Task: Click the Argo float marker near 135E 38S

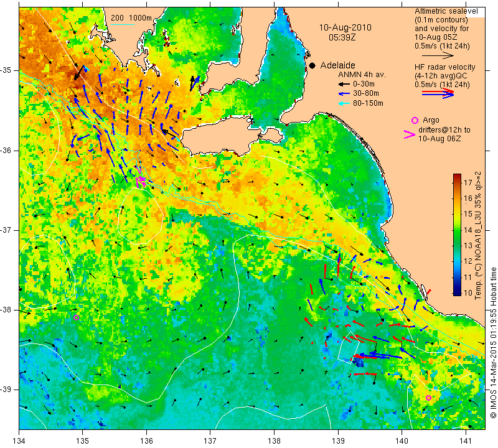Action: (x=76, y=317)
